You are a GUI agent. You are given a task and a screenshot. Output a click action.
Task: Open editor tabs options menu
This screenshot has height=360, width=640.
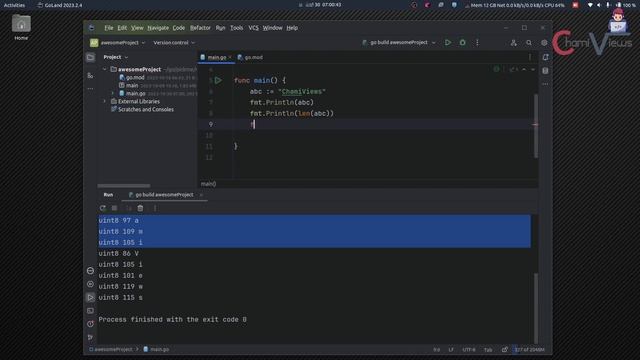[530, 57]
